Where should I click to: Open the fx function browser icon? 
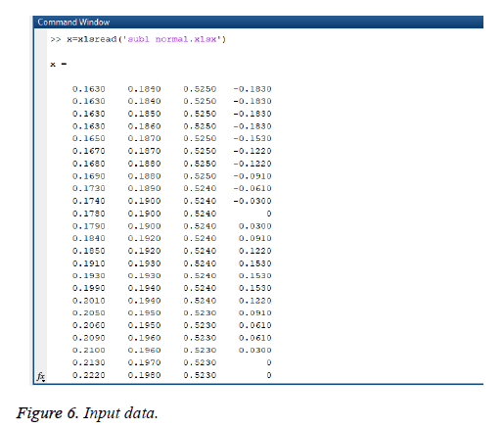[x=41, y=377]
